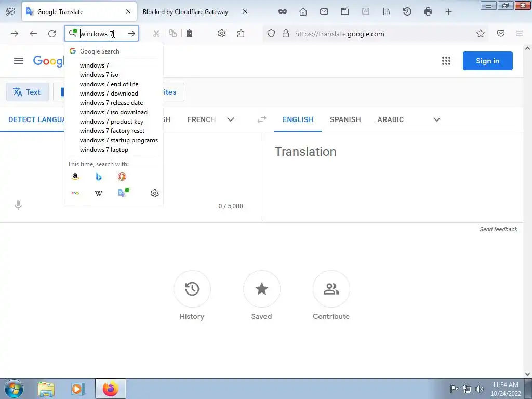Expand more target languages chevron
532x399 pixels.
click(436, 119)
